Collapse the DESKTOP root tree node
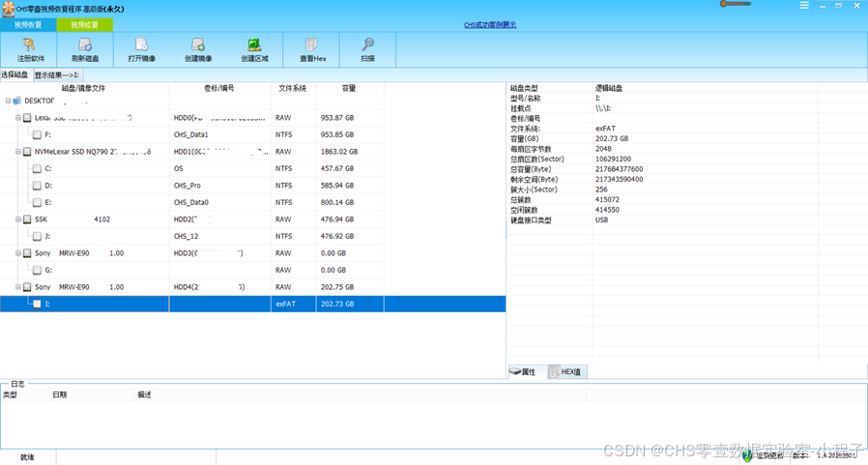The height and width of the screenshot is (465, 868). click(x=8, y=101)
